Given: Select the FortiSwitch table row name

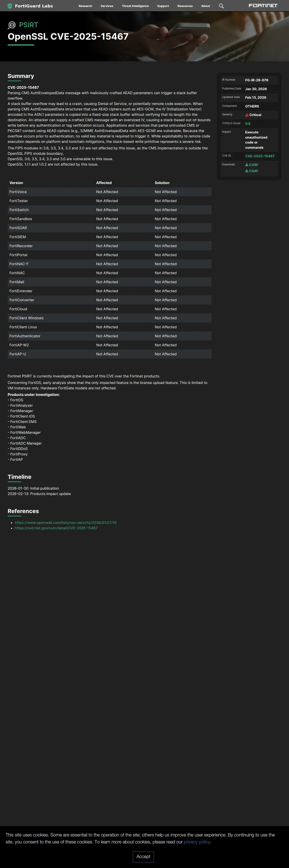Looking at the screenshot, I should coord(19,210).
